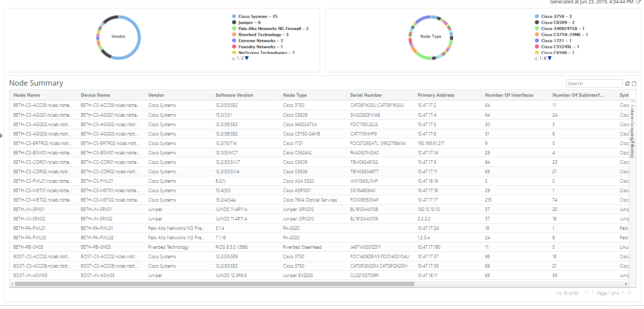This screenshot has height=309, width=644.
Task: Go to the previous table page
Action: coord(593,293)
